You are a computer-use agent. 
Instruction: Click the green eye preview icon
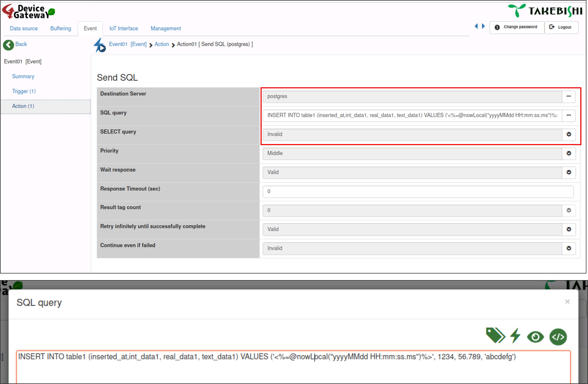coord(535,337)
